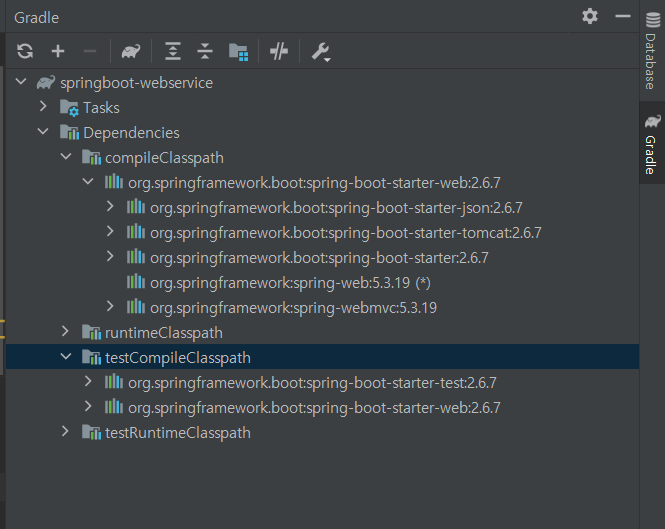Expand the spring-webmvc:5.3.19 dependency
The image size is (665, 529).
110,306
